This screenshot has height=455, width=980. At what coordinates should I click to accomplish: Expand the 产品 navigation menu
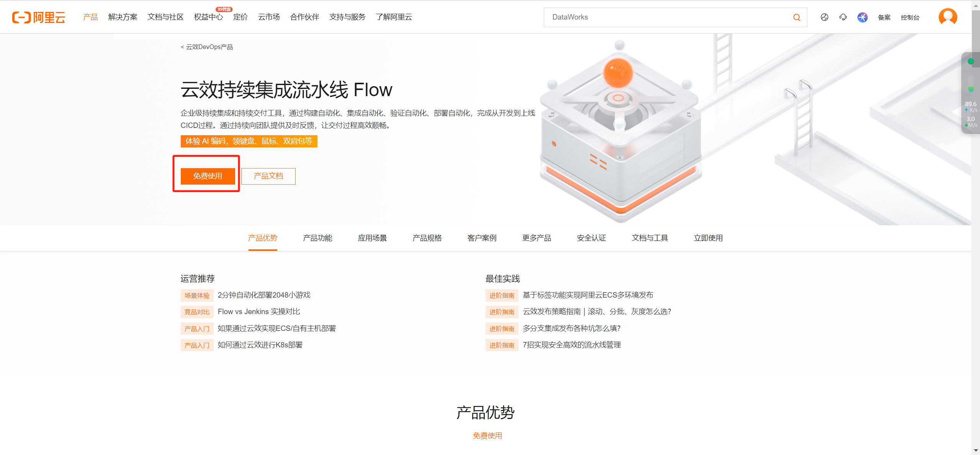point(90,17)
